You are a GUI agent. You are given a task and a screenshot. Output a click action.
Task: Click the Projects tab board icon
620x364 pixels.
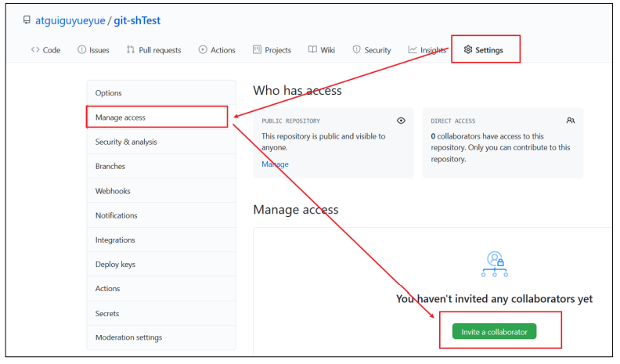tap(257, 49)
